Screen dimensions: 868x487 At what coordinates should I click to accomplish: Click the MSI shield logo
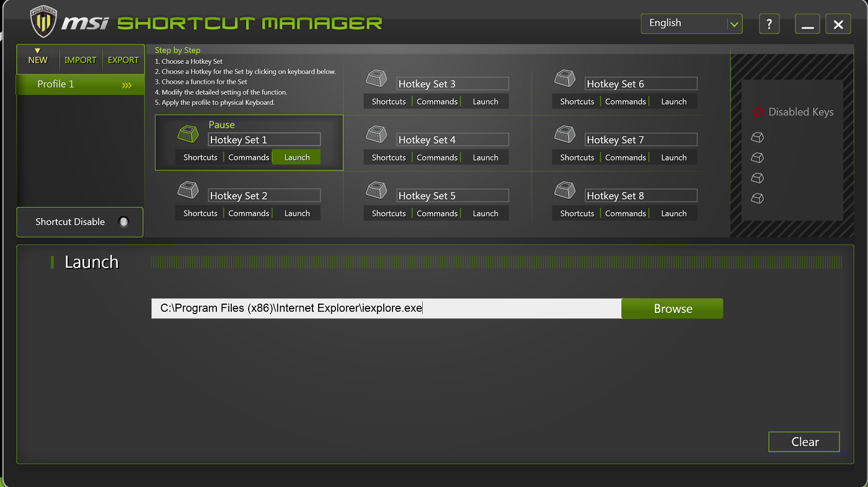43,22
